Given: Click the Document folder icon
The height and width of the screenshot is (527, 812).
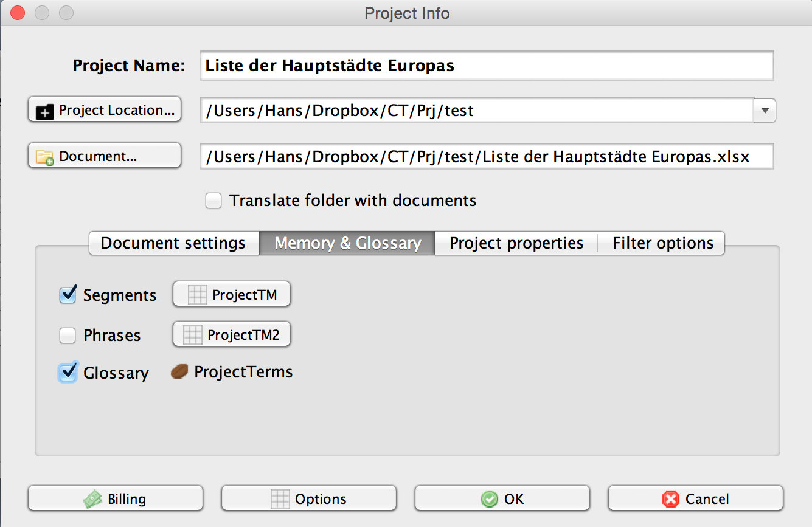Looking at the screenshot, I should point(45,157).
